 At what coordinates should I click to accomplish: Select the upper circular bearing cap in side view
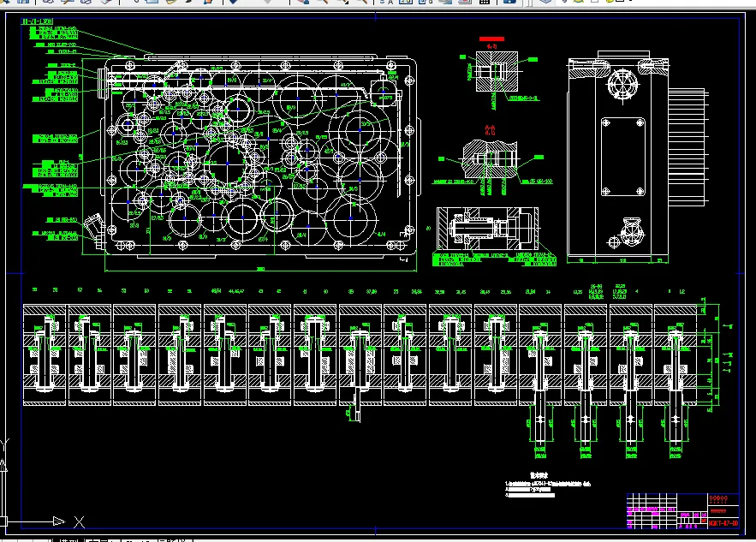click(x=623, y=86)
